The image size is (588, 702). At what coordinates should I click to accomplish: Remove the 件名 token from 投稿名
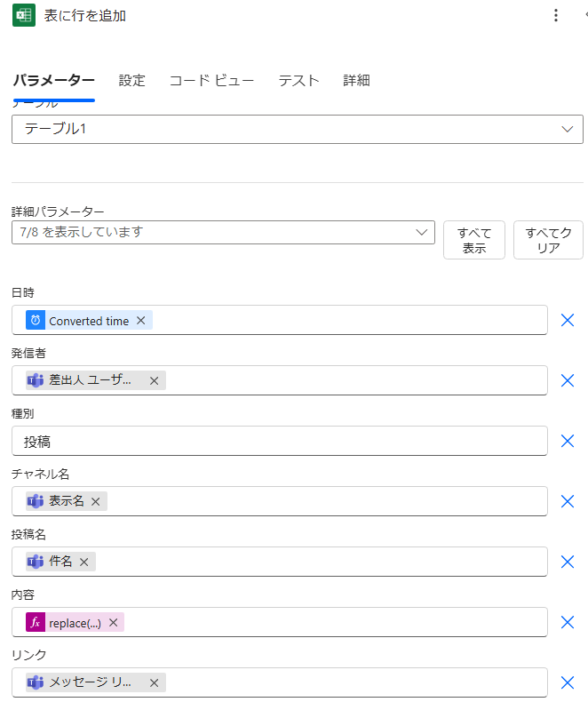[x=84, y=562]
